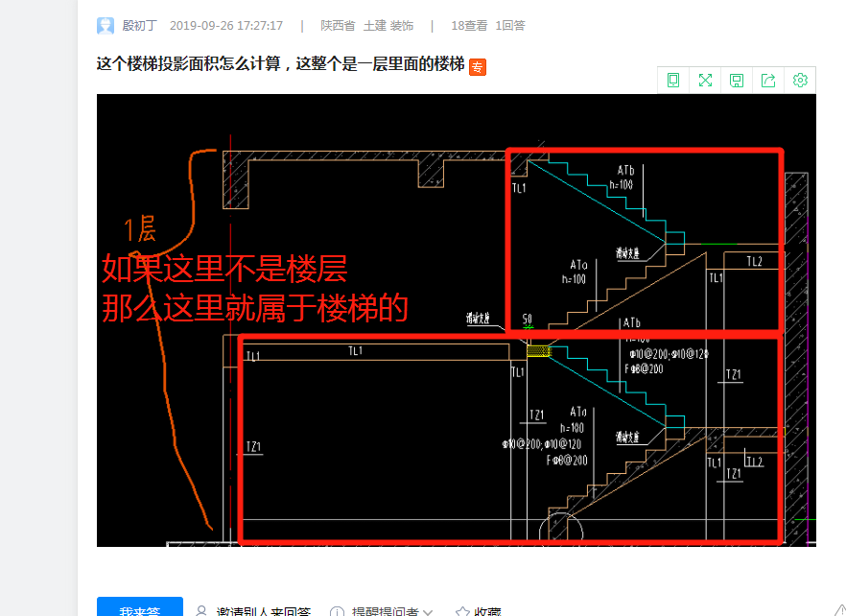Click 邀请别人来回答 link
This screenshot has width=846, height=616.
tap(263, 611)
